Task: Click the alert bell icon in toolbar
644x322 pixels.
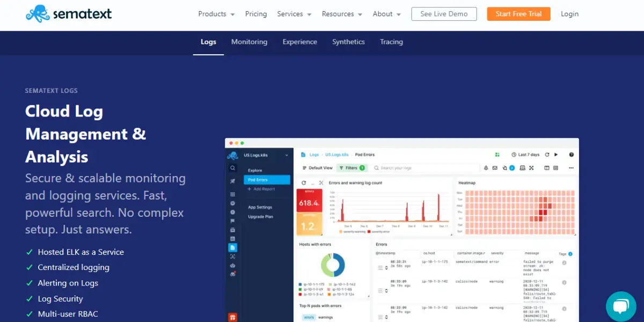Action: (486, 168)
